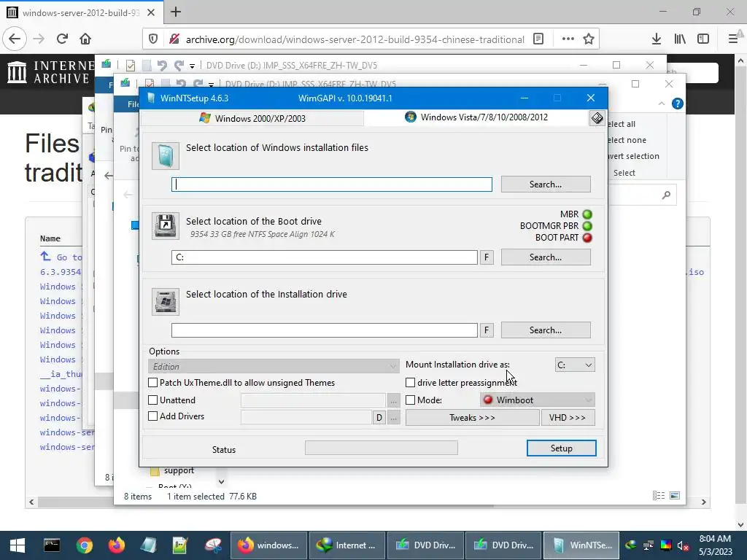This screenshot has width=747, height=560.
Task: Click Installation drive path field
Action: [x=325, y=330]
